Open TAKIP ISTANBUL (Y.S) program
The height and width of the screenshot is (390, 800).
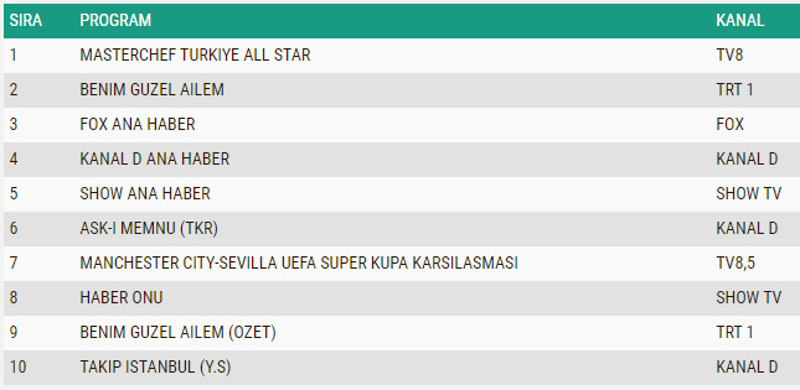click(x=155, y=367)
